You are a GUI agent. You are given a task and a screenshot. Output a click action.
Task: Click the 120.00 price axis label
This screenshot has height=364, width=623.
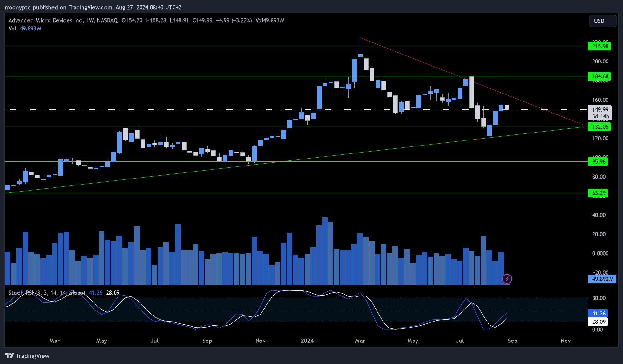pos(600,138)
